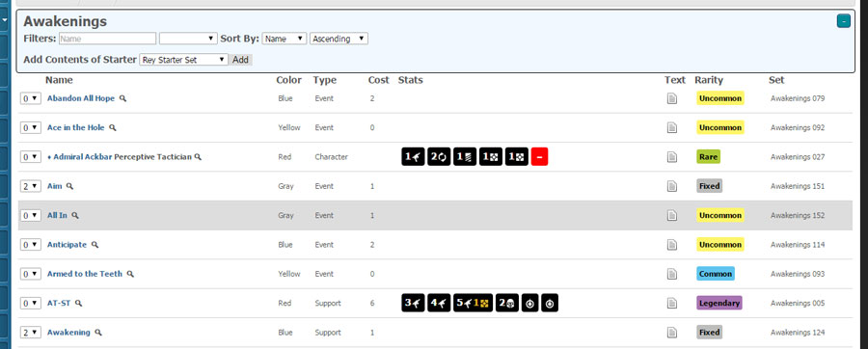Open quantity dropdown for AT-ST
The width and height of the screenshot is (868, 349).
(31, 303)
